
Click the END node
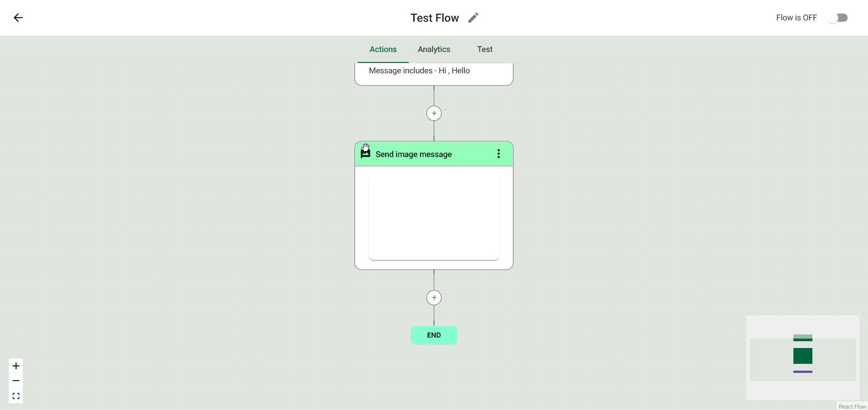tap(434, 335)
